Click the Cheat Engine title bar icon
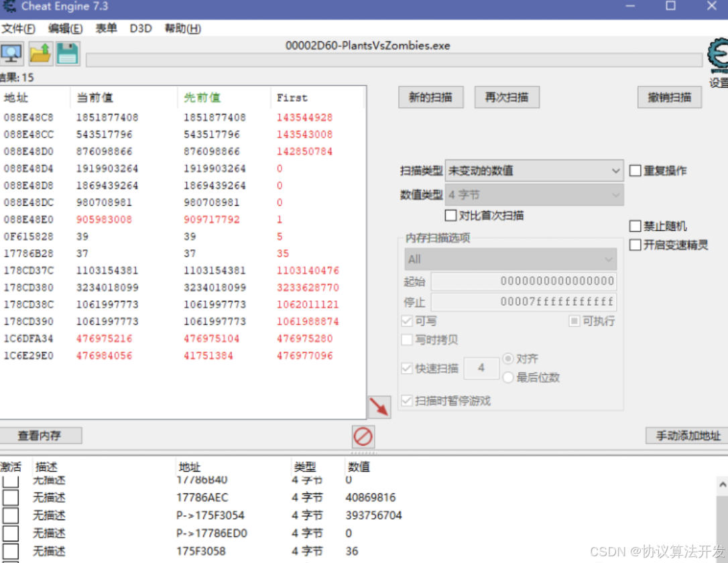 pos(9,7)
